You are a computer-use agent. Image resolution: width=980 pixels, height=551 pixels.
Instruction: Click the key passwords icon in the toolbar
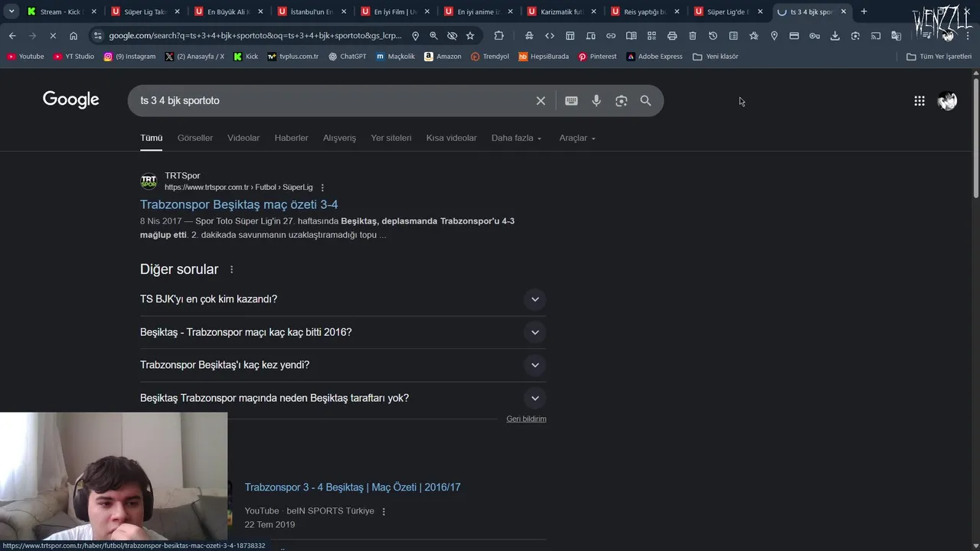tap(815, 36)
